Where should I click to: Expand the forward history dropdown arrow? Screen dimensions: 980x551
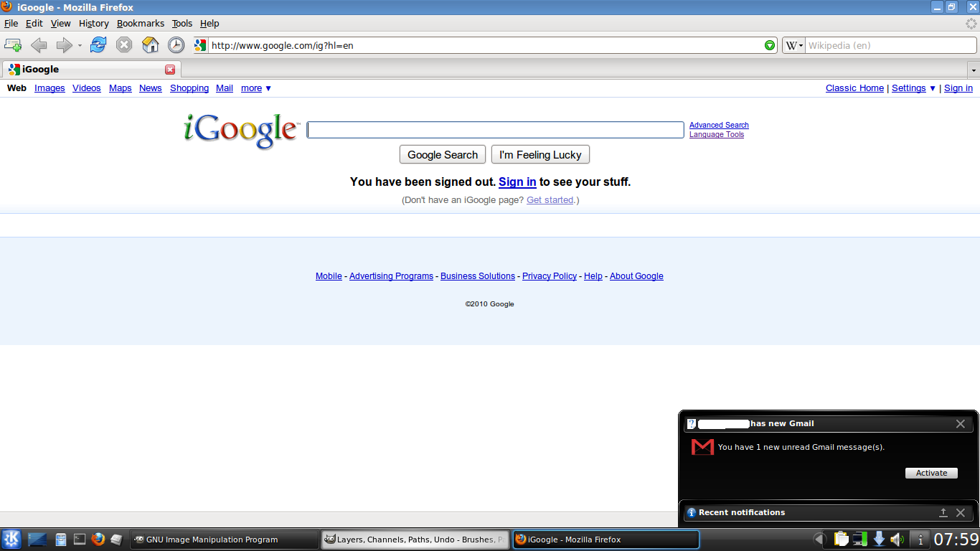(x=80, y=46)
